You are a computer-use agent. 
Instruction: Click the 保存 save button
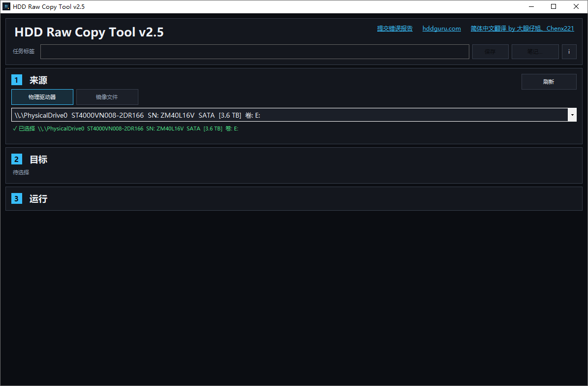(x=490, y=51)
